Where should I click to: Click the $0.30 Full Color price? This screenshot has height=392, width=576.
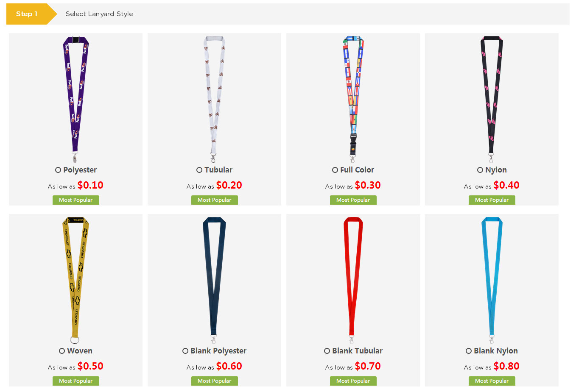click(368, 185)
